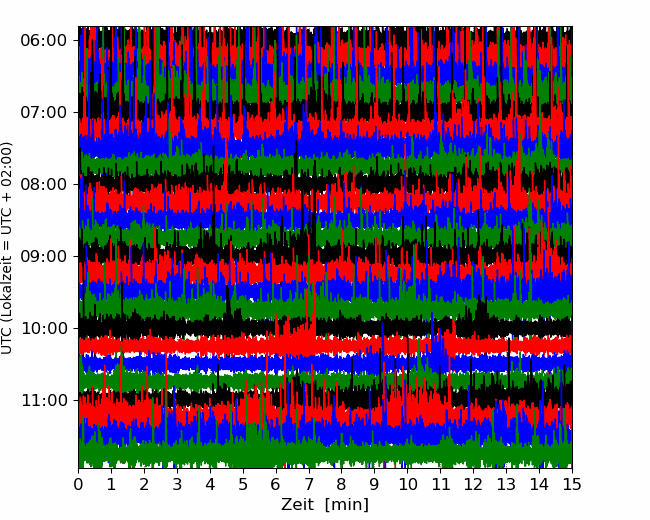Click the x-axis tick label 6
The image size is (650, 520).
pos(276,484)
